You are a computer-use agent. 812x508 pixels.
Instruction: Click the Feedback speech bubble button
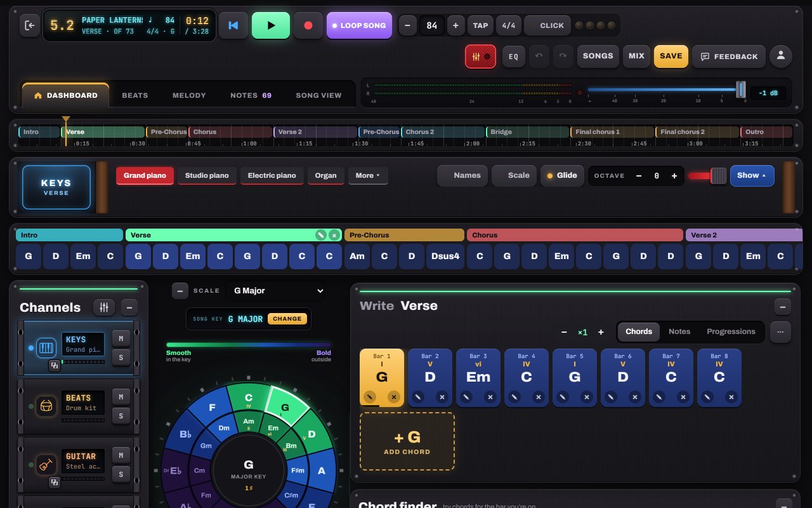click(729, 56)
